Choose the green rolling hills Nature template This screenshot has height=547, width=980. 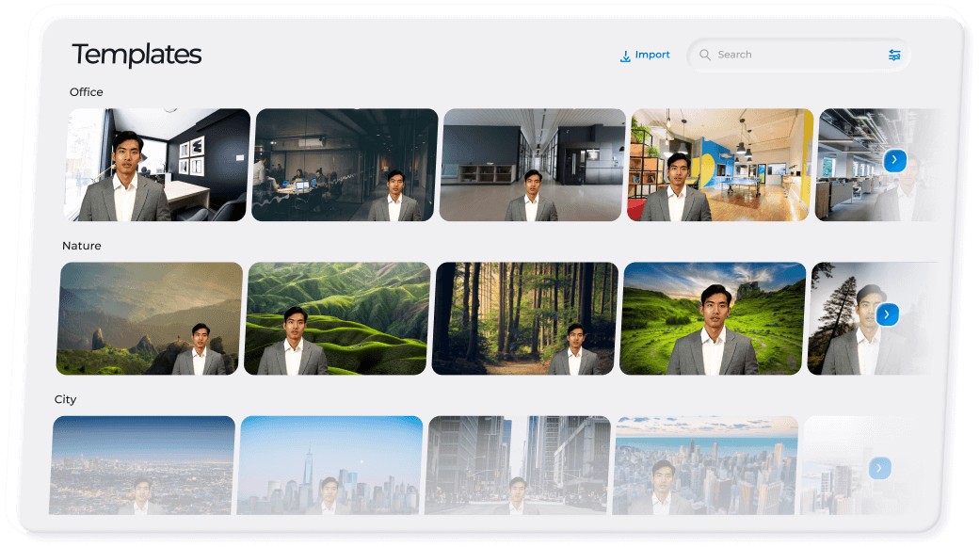point(335,318)
